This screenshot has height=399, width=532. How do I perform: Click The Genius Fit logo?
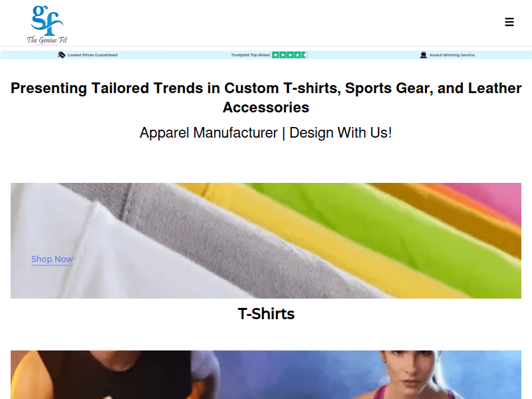(47, 25)
